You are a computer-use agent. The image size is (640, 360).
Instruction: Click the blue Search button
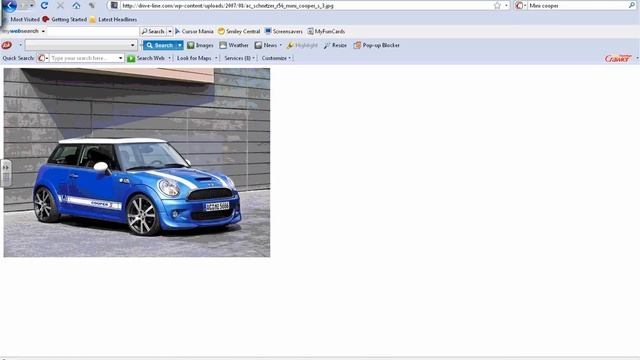(160, 45)
